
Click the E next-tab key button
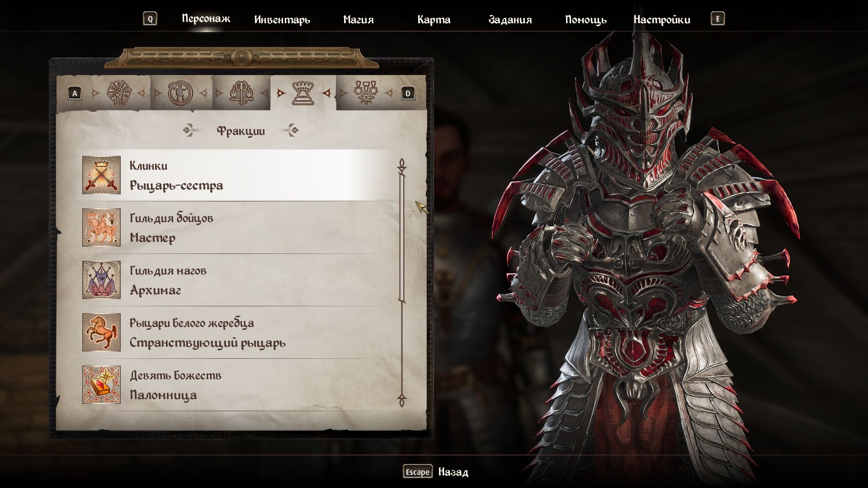(x=717, y=19)
